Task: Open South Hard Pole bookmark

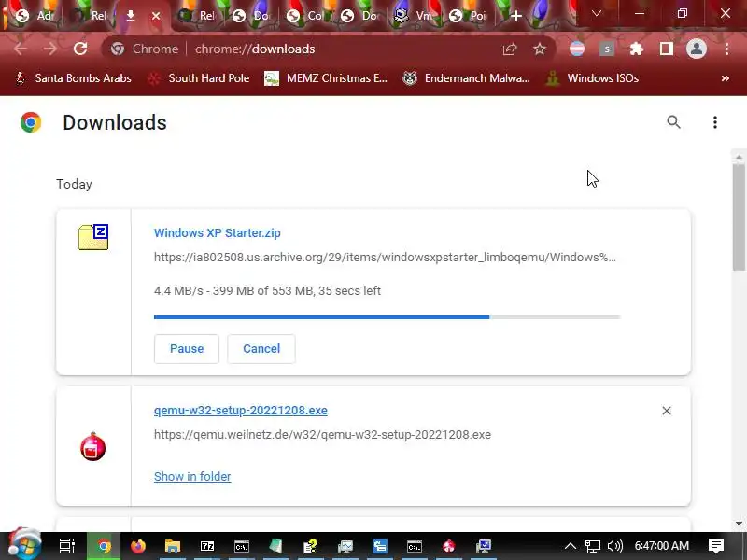Action: click(199, 78)
